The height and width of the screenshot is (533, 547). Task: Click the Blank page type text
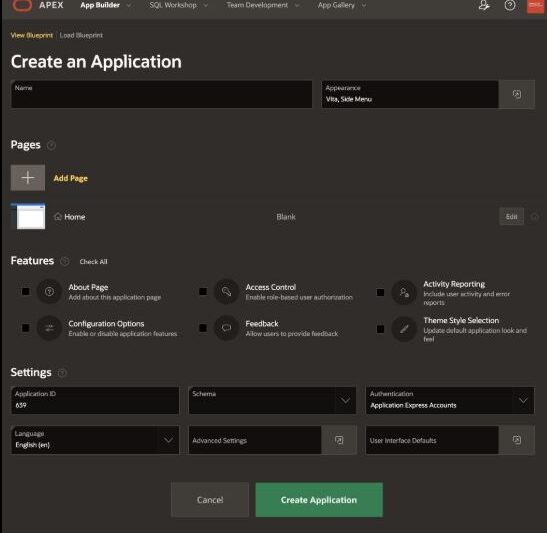click(286, 217)
